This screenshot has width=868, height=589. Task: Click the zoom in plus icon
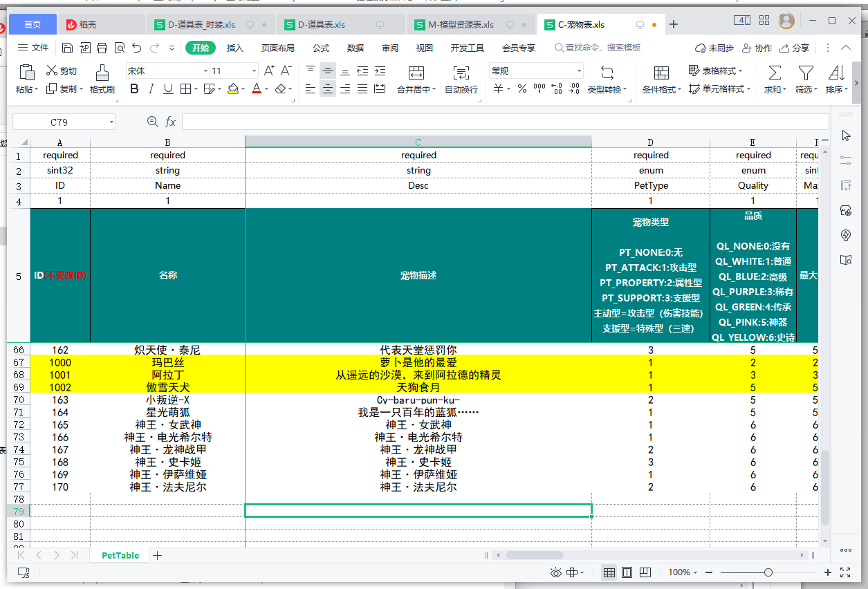(828, 572)
